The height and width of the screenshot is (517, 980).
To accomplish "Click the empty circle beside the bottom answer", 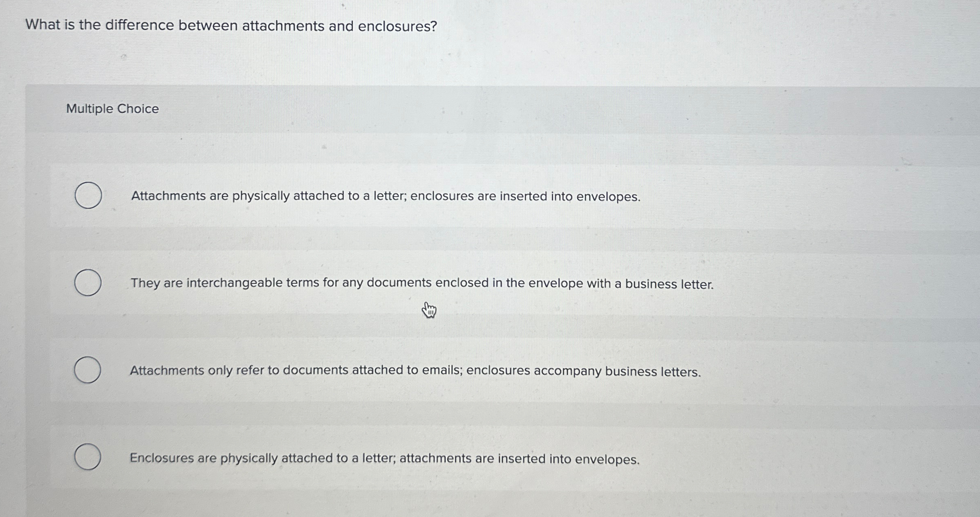I will [x=88, y=457].
